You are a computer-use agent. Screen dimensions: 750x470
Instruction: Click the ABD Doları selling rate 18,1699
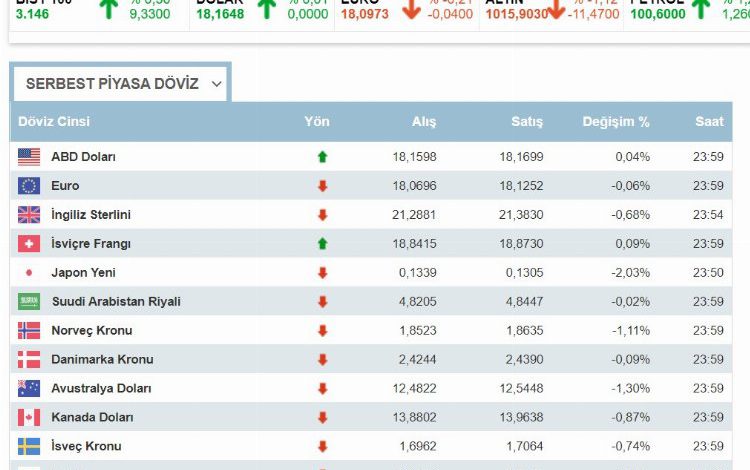[x=521, y=157]
